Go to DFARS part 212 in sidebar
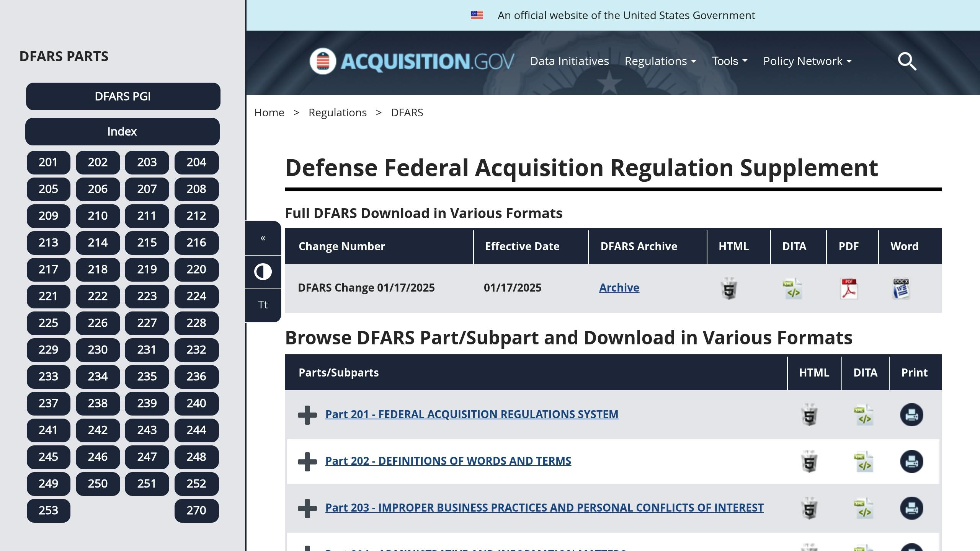This screenshot has height=551, width=980. pyautogui.click(x=197, y=216)
